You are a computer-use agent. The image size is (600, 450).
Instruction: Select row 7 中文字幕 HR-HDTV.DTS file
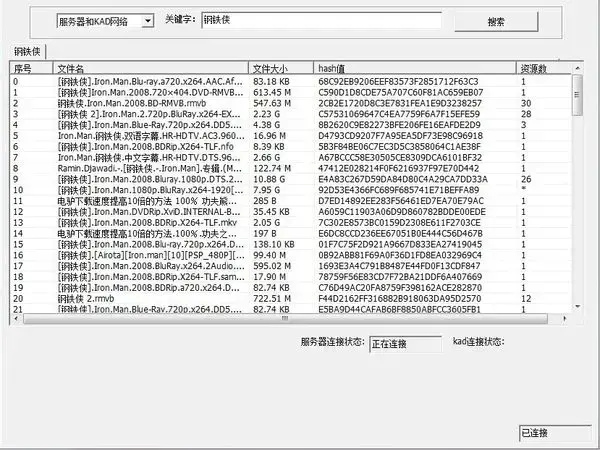149,157
